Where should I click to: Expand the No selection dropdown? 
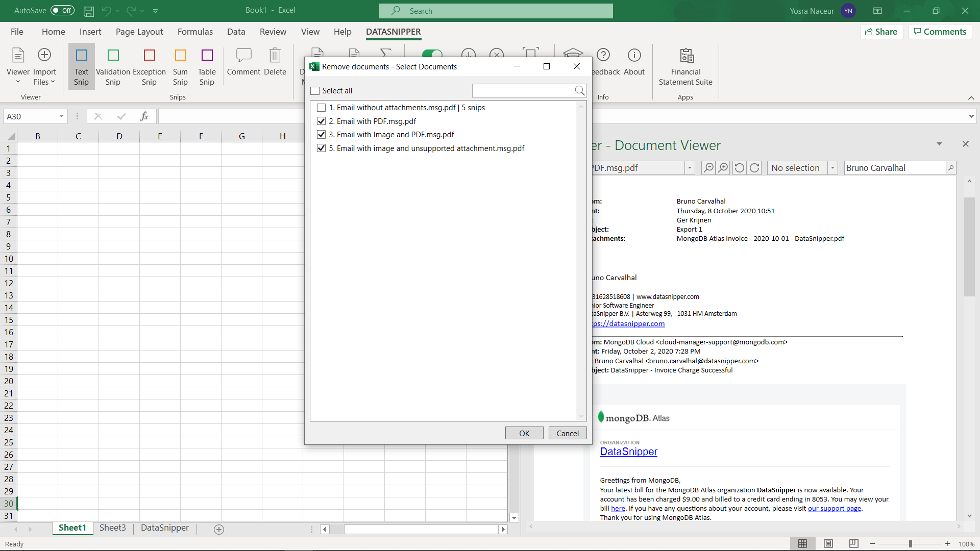pos(832,168)
